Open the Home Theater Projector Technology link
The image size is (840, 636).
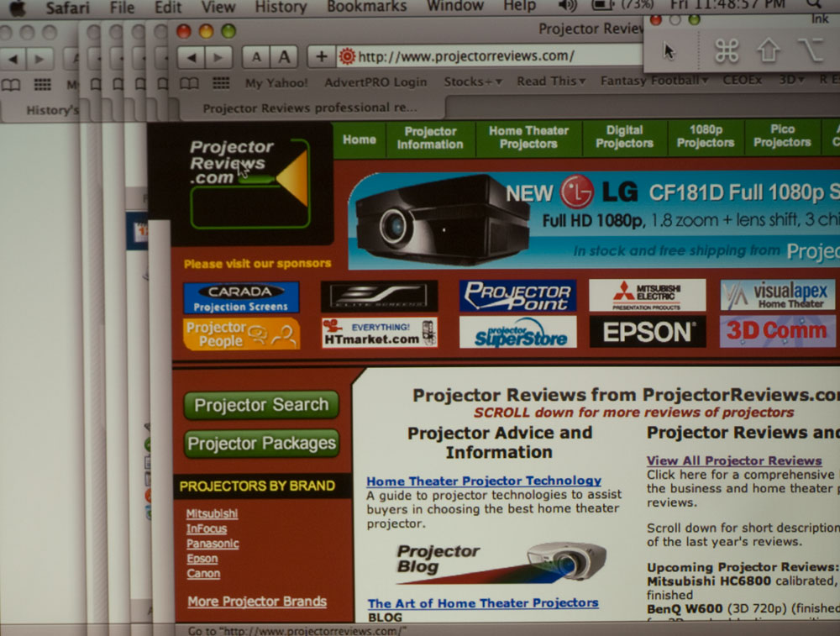coord(484,481)
